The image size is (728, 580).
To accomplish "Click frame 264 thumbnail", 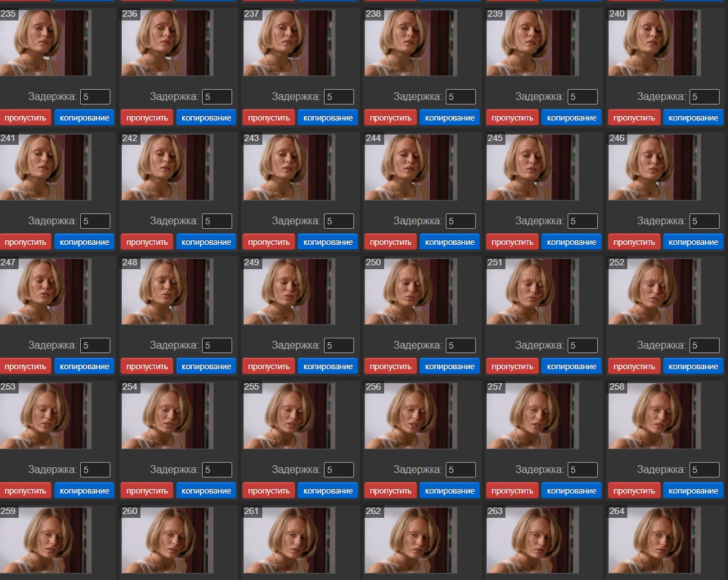I will click(x=654, y=540).
